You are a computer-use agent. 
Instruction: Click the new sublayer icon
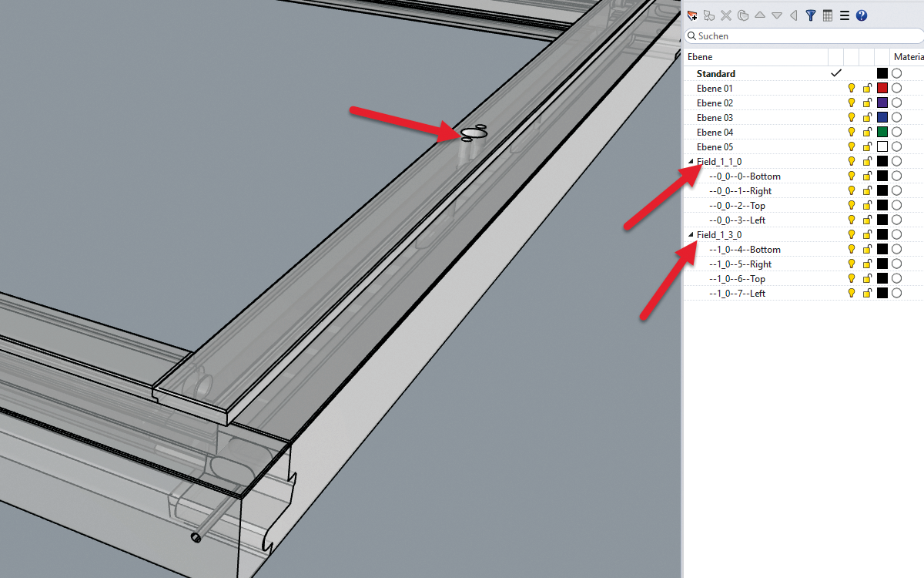click(x=709, y=15)
